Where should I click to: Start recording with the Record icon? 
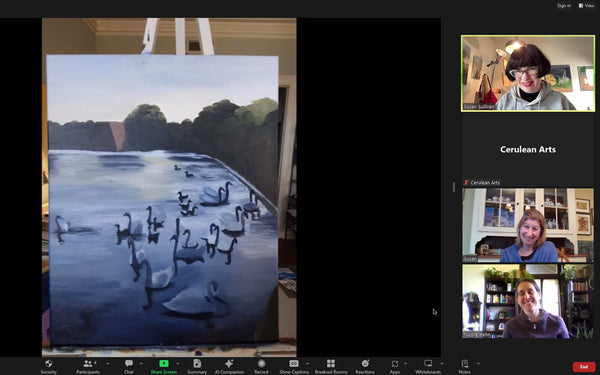pos(261,366)
